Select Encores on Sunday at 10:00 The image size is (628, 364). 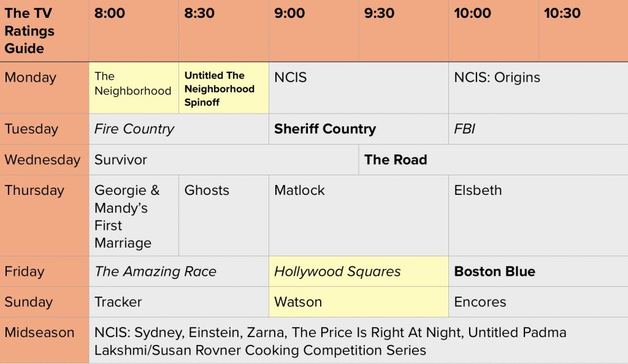[x=480, y=302]
